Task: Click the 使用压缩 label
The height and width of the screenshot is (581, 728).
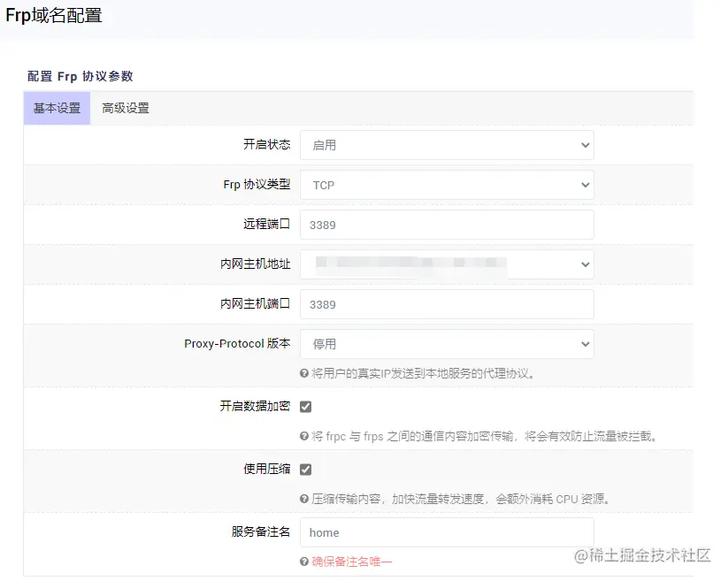Action: (267, 469)
